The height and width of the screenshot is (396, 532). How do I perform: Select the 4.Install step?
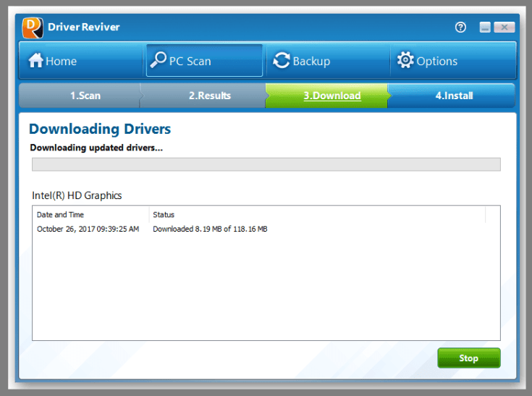click(x=452, y=96)
